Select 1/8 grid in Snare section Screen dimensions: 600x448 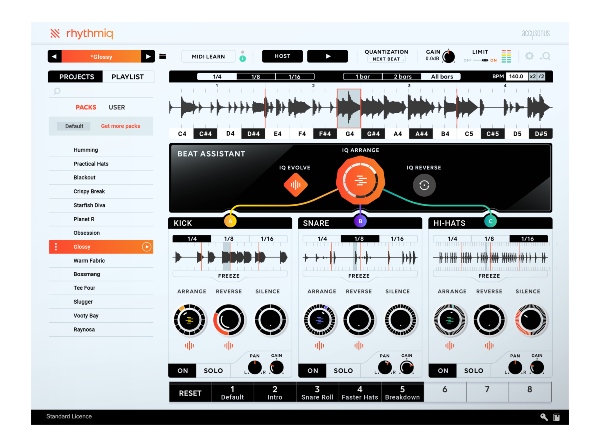(359, 239)
